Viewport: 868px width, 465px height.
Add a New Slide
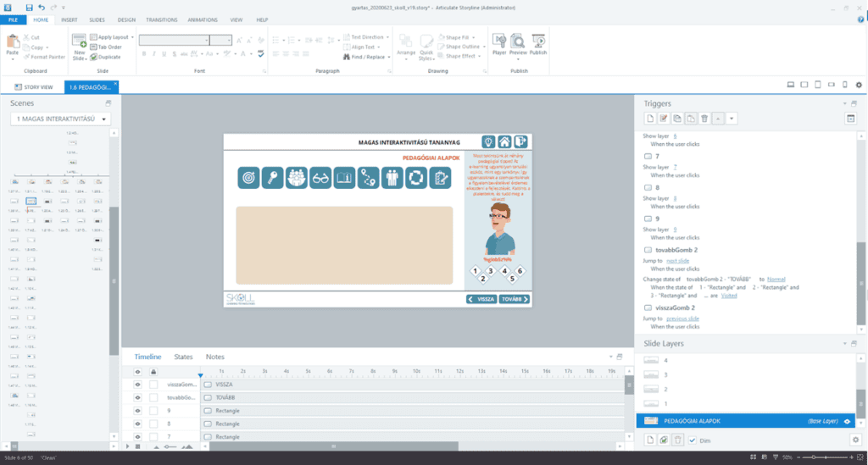[79, 47]
